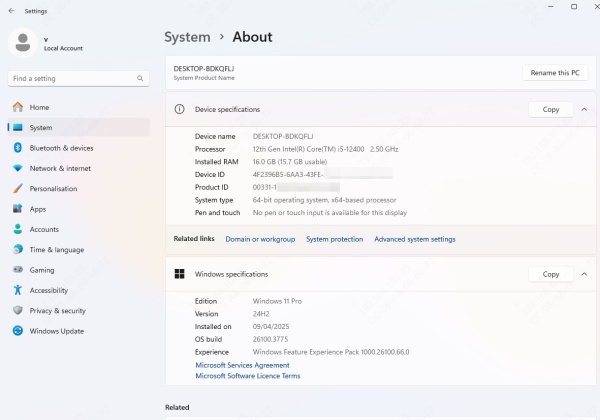Click the Windows logo icon
Image resolution: width=600 pixels, height=420 pixels.
pyautogui.click(x=179, y=274)
